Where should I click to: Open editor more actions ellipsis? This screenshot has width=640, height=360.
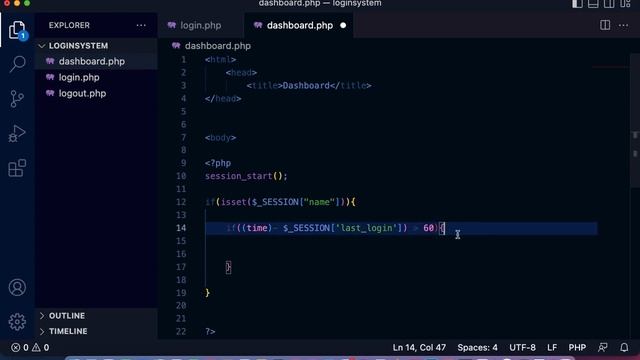click(x=623, y=25)
